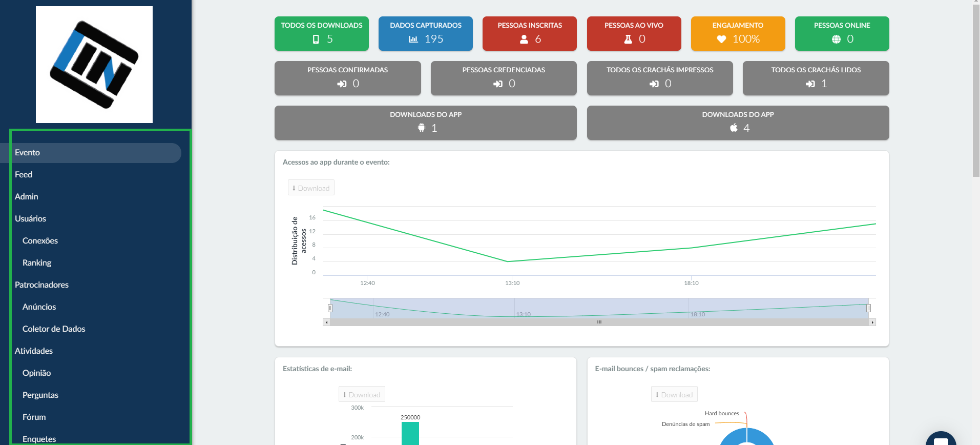Screen dimensions: 980x445
Task: Click the bar chart icon under Dados Capturados
Action: (x=413, y=39)
